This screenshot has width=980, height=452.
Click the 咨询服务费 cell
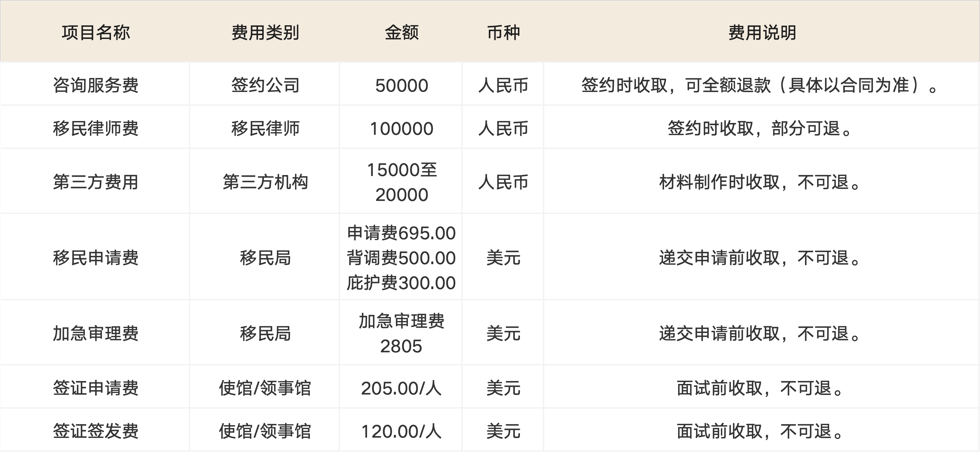click(x=96, y=85)
